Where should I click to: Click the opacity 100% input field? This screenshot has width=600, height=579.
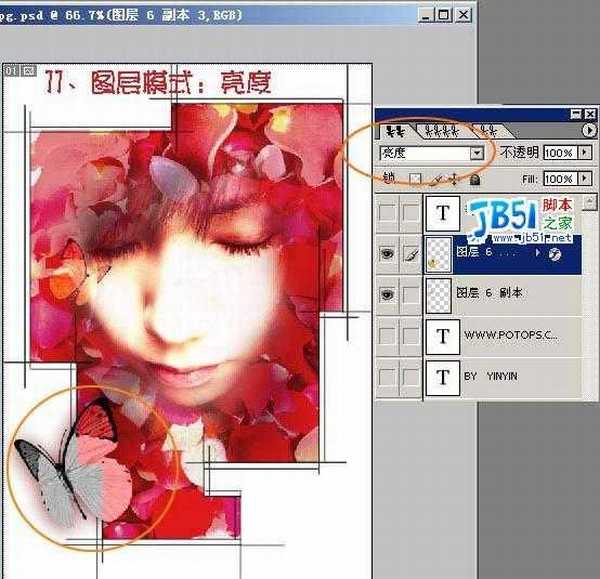(559, 153)
